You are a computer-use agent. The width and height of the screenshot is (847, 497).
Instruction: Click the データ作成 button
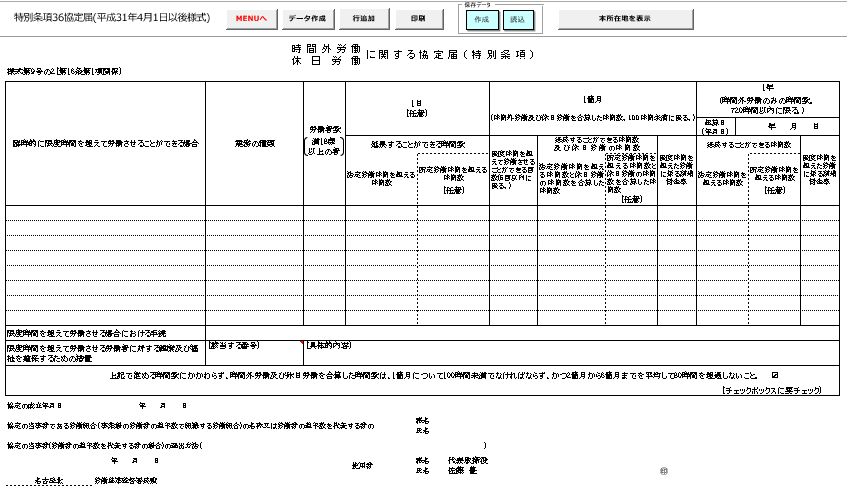coord(308,19)
